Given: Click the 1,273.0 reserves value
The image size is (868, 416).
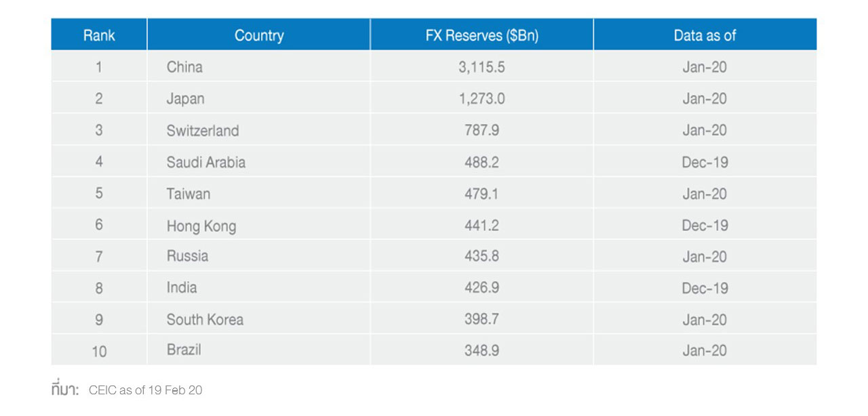Looking at the screenshot, I should [481, 99].
